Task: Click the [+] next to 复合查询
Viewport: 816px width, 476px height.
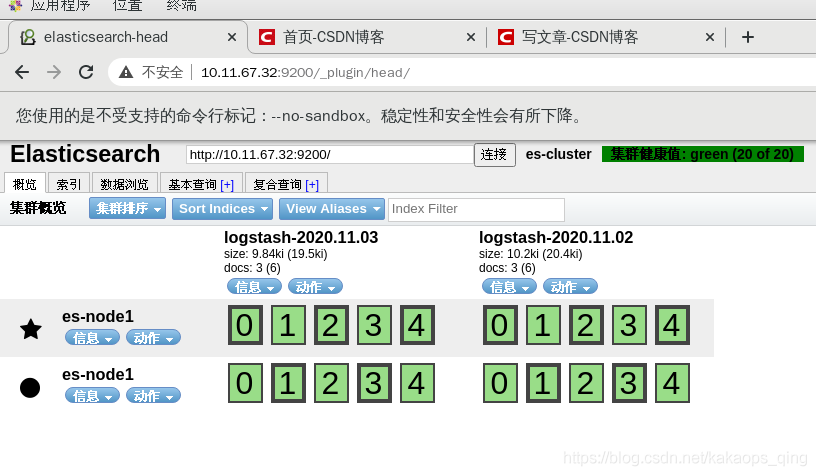Action: [312, 185]
